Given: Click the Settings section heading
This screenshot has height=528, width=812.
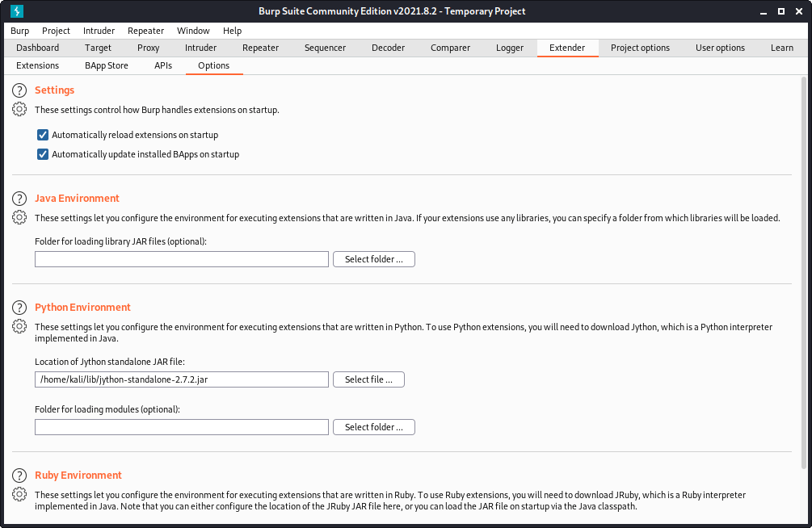Looking at the screenshot, I should [x=54, y=90].
